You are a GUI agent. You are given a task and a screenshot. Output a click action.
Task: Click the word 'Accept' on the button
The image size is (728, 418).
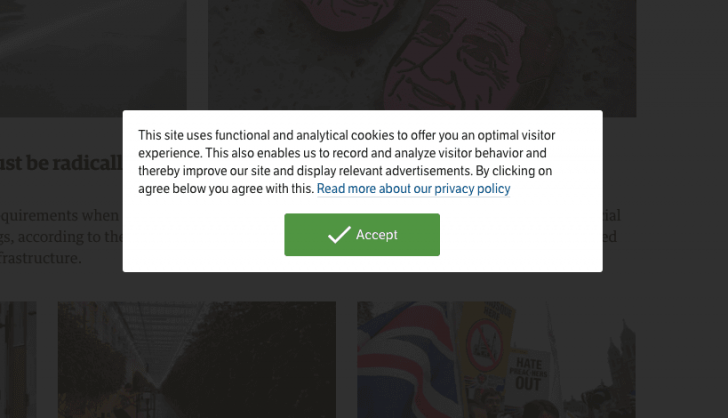(377, 235)
